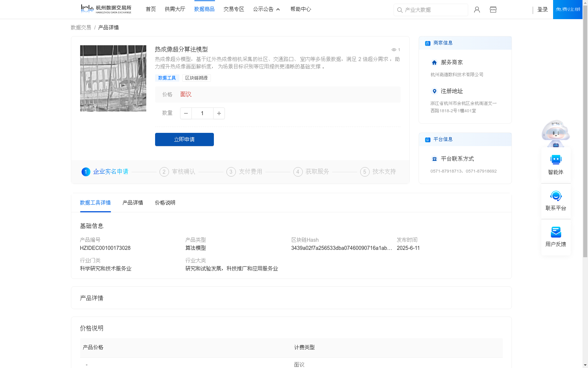Click platform phone numbers 0571-87918713

point(463,171)
